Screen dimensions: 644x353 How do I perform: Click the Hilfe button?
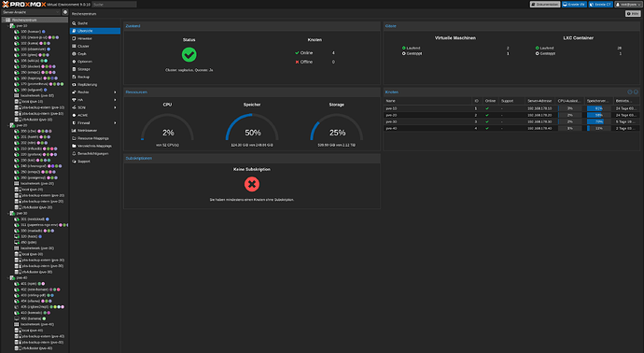coord(633,14)
